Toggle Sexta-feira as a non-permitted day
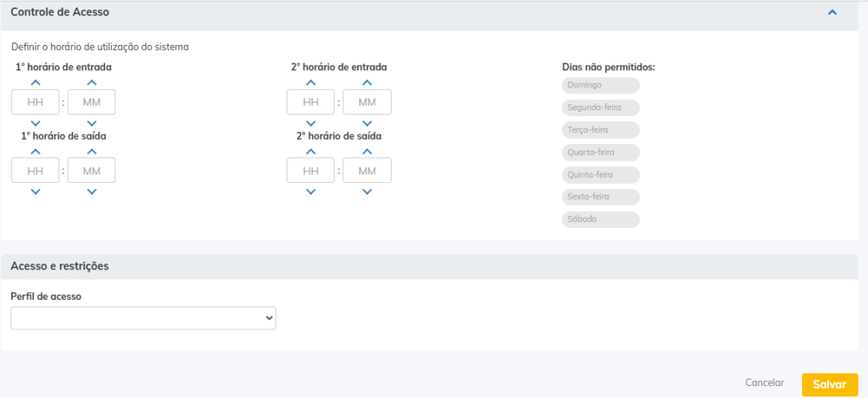868x398 pixels. tap(600, 197)
